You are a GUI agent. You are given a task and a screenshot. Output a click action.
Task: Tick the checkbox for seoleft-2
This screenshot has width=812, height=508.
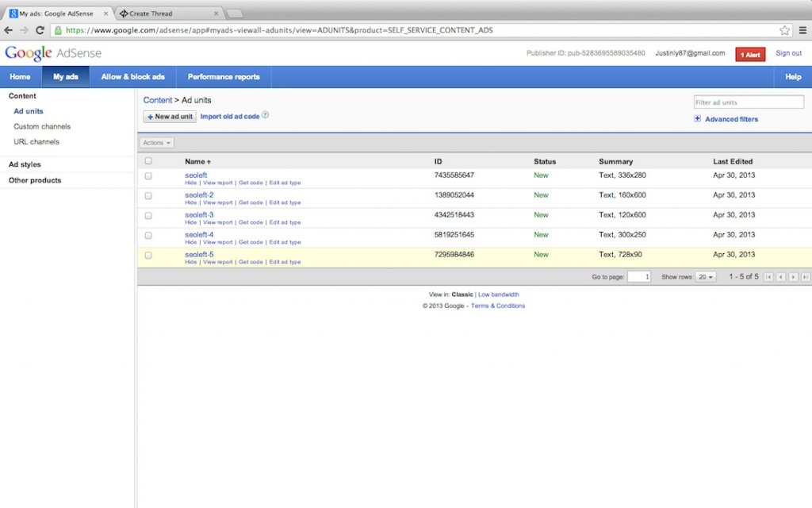(148, 196)
